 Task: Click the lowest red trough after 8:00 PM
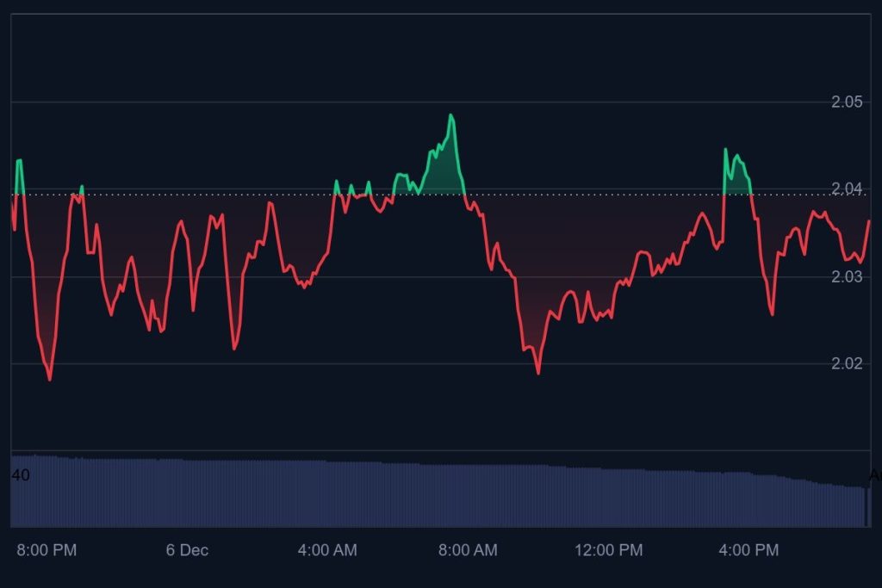pyautogui.click(x=49, y=379)
